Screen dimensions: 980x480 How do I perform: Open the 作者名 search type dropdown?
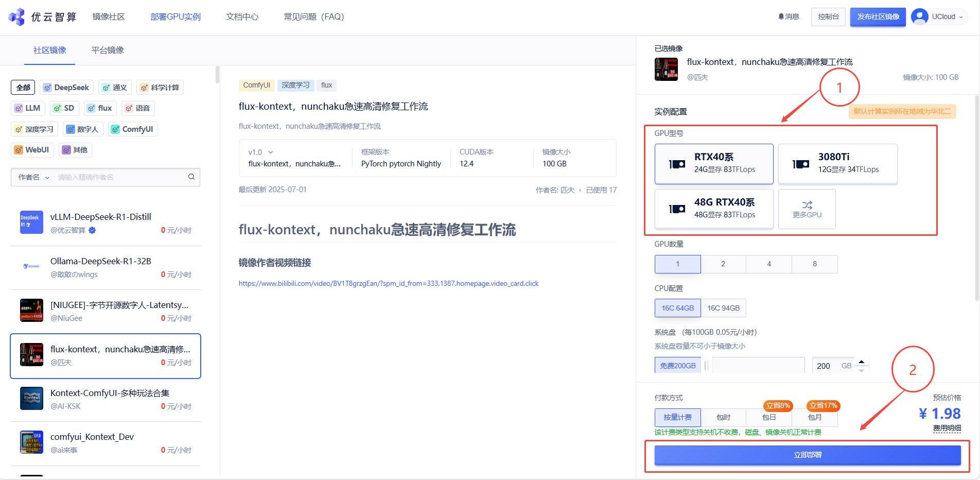34,177
